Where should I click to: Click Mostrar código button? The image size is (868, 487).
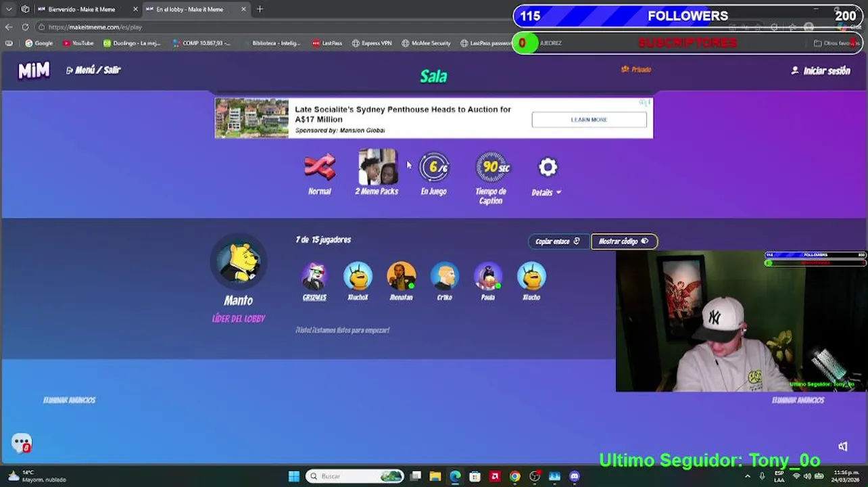[623, 241]
